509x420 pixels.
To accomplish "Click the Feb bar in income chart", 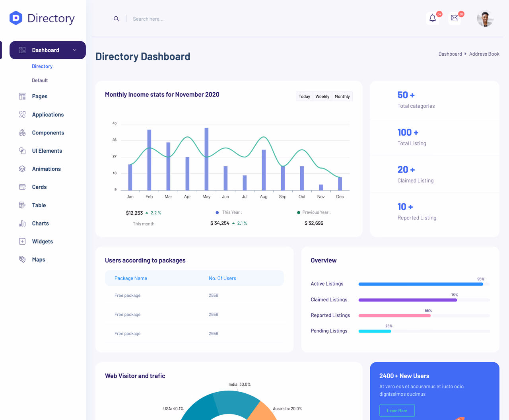I will click(x=149, y=160).
